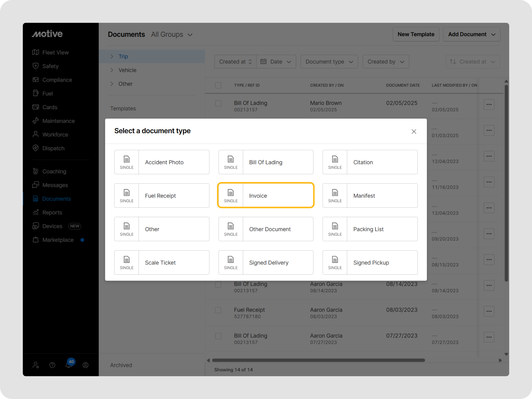Expand the Vehicle tree category
The height and width of the screenshot is (399, 532).
tap(112, 70)
